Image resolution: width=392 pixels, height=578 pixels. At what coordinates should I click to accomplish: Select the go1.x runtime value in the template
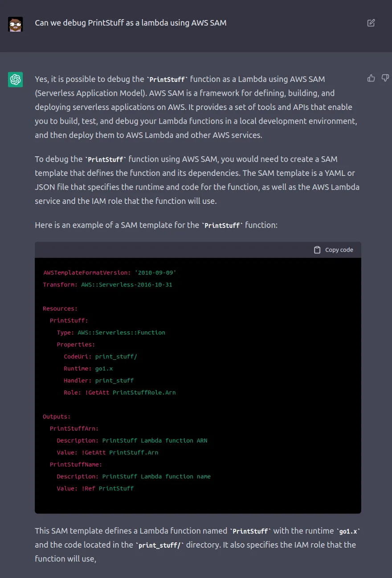coord(104,368)
